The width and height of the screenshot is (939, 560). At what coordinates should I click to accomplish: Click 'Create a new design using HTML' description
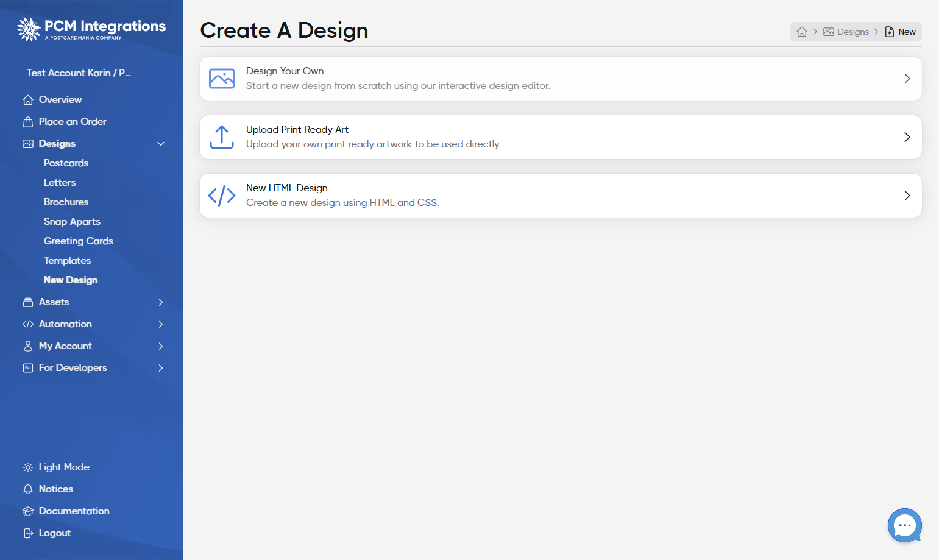(342, 203)
